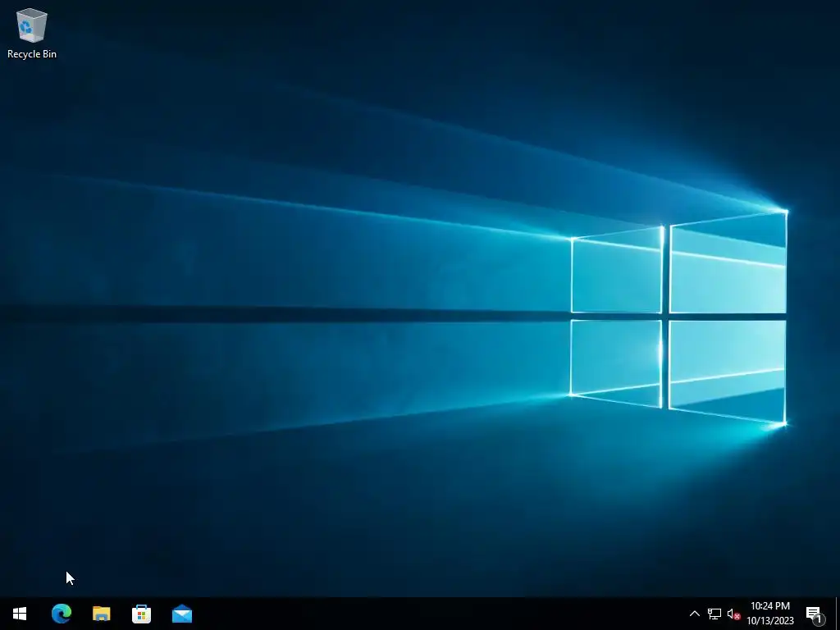Screen dimensions: 840x630
Task: Open the Mail app from the taskbar
Action: pyautogui.click(x=182, y=614)
